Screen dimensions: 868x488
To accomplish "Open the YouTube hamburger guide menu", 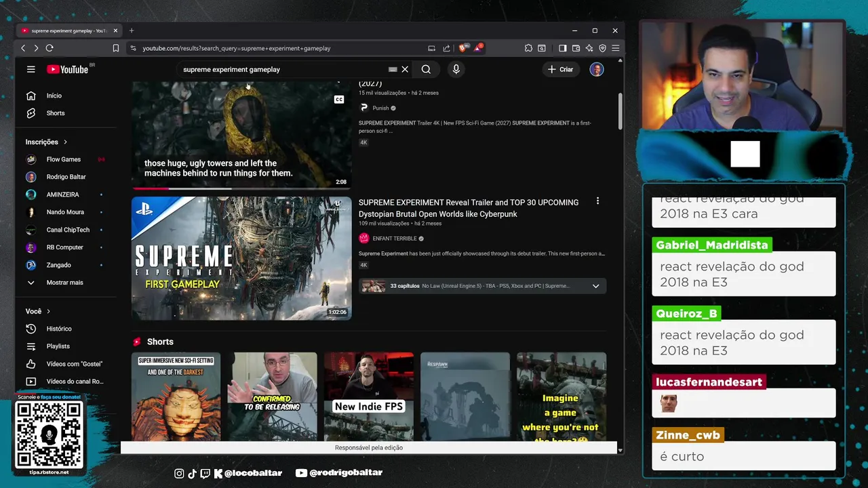I will 31,69.
